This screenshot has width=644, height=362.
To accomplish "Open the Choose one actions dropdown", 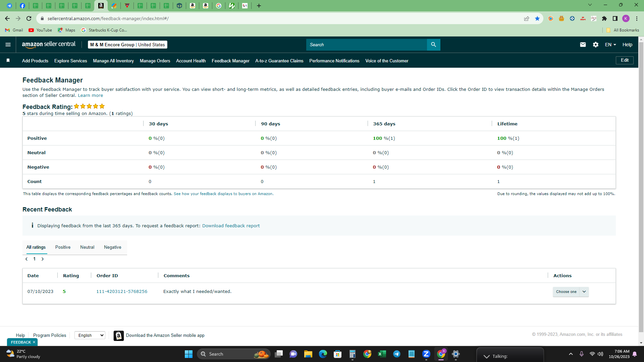I will [x=571, y=292].
